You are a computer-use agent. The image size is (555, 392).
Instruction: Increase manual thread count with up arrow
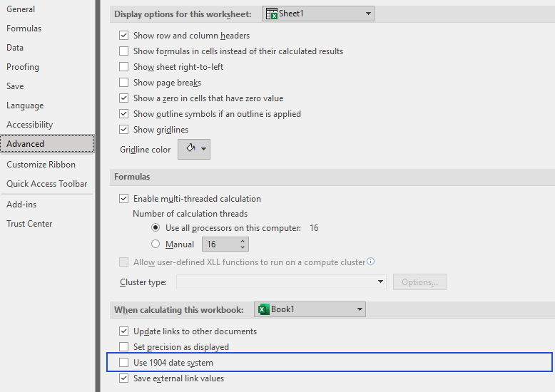click(x=243, y=241)
